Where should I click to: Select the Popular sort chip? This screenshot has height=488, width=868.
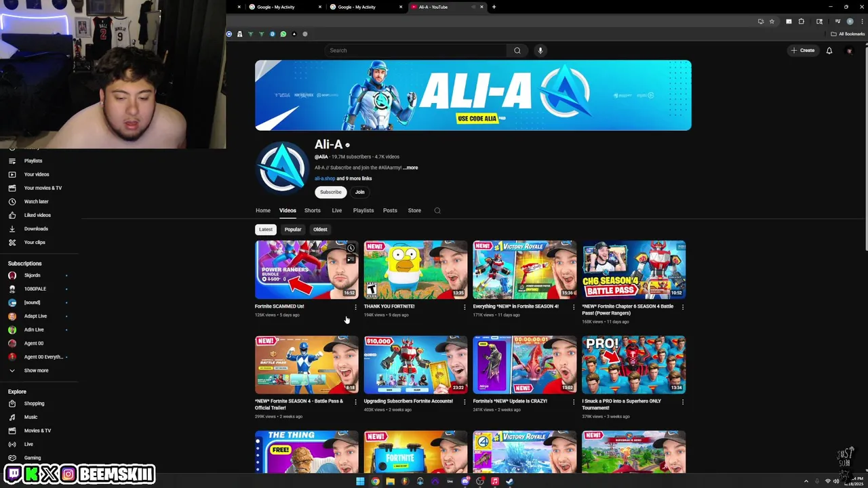coord(293,229)
